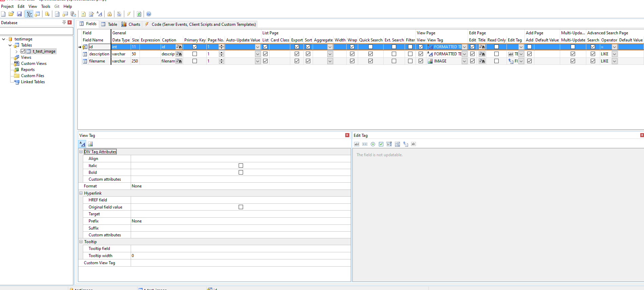644x290 pixels.
Task: Click the New Project toolbar icon
Action: click(x=3, y=14)
